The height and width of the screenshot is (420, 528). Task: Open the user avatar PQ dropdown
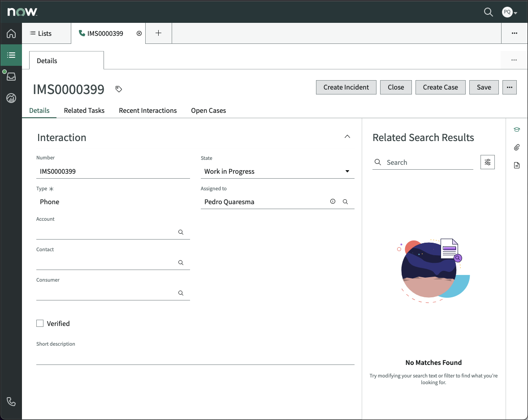tap(509, 12)
